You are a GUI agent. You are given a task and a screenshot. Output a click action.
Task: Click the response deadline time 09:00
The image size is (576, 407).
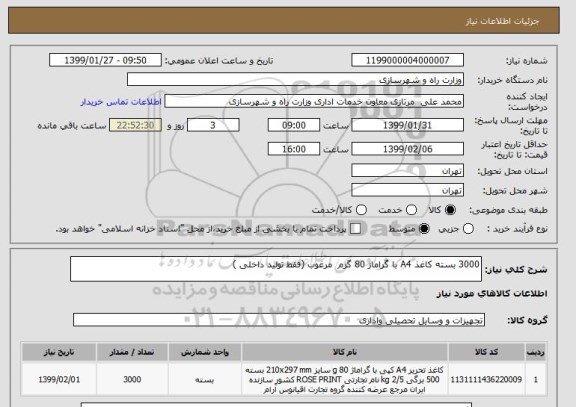tap(294, 125)
